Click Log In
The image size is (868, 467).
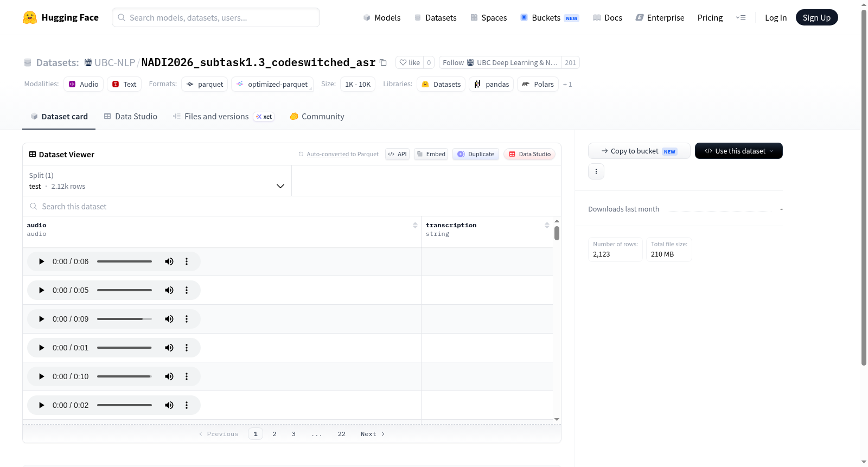coord(776,17)
